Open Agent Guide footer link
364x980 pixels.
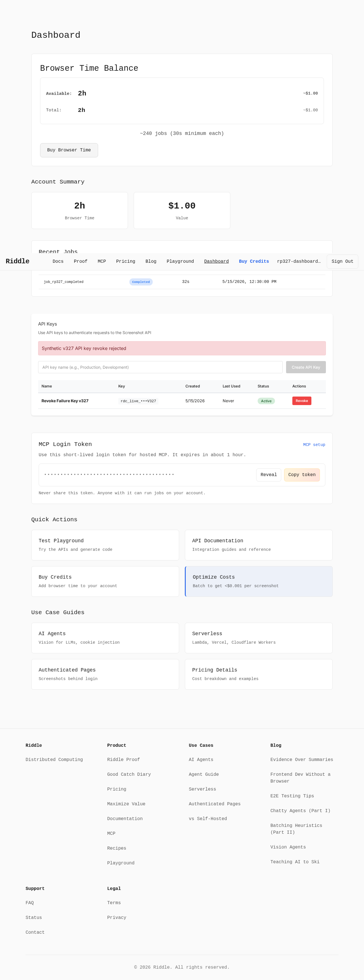click(x=204, y=775)
